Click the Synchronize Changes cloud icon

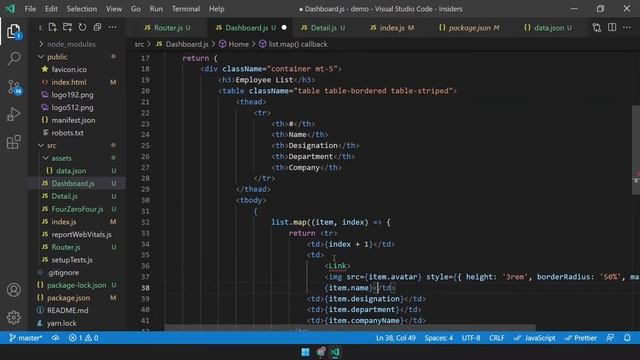click(55, 338)
